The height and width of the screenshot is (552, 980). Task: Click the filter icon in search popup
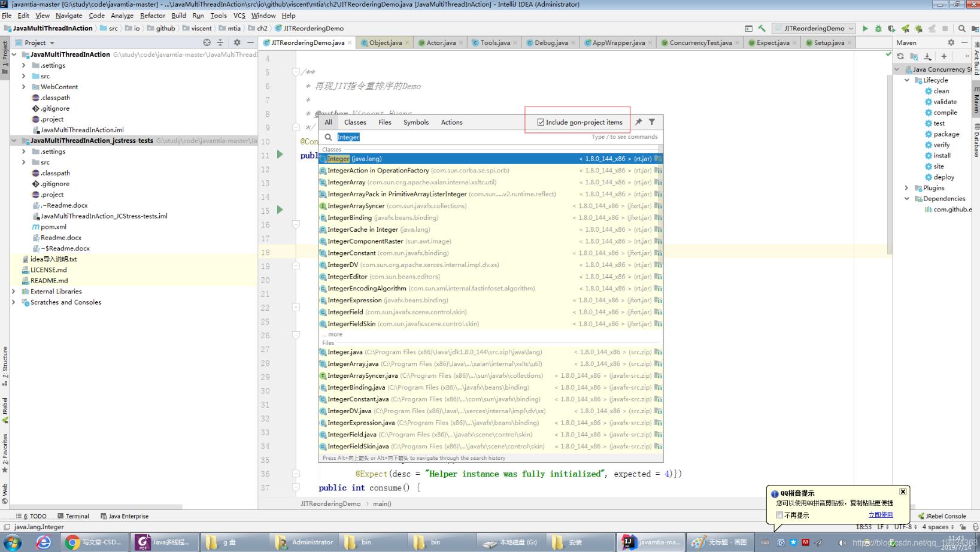[x=652, y=122]
